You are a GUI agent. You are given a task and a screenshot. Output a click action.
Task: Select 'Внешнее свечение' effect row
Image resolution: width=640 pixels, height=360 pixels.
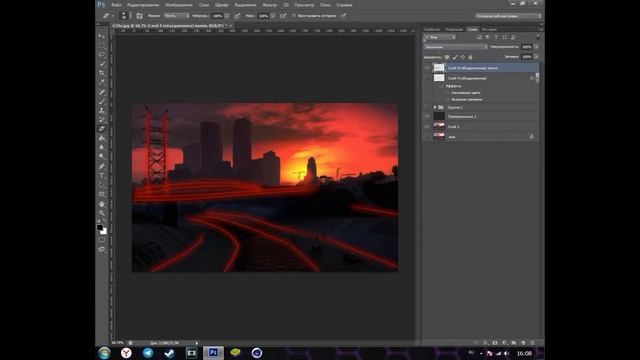[x=467, y=99]
